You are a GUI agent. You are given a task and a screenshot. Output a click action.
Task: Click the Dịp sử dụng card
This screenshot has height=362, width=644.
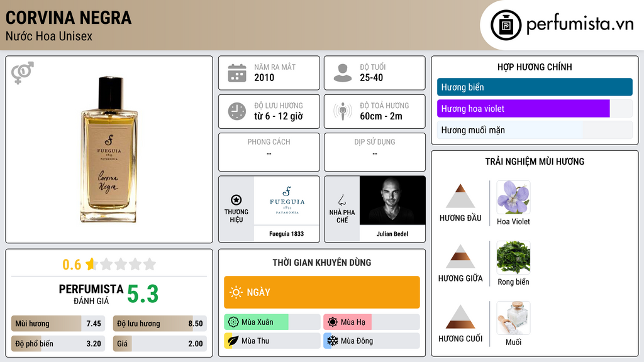[x=375, y=152]
